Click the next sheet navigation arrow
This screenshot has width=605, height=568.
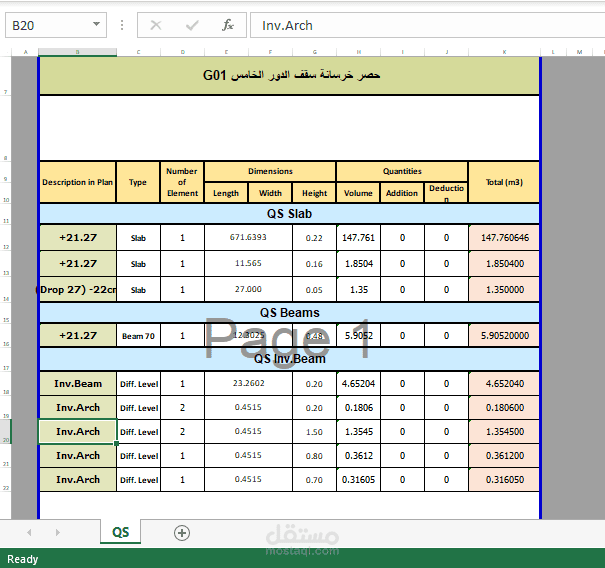(x=58, y=532)
